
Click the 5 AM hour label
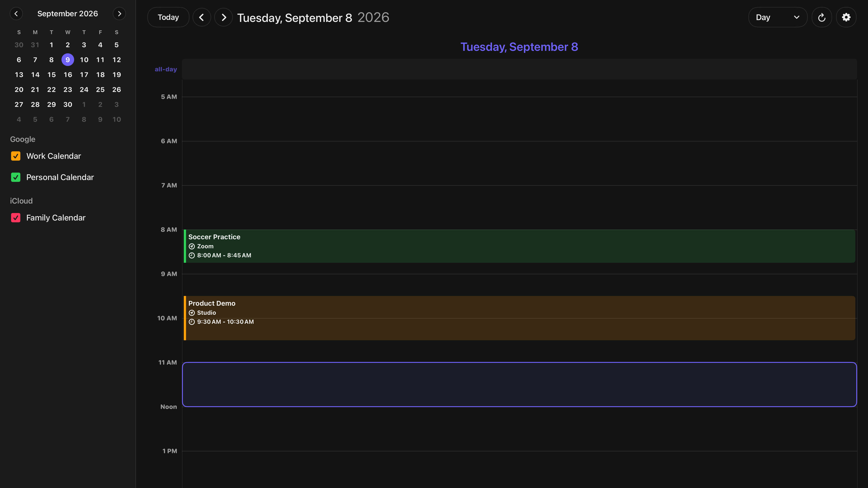click(169, 97)
